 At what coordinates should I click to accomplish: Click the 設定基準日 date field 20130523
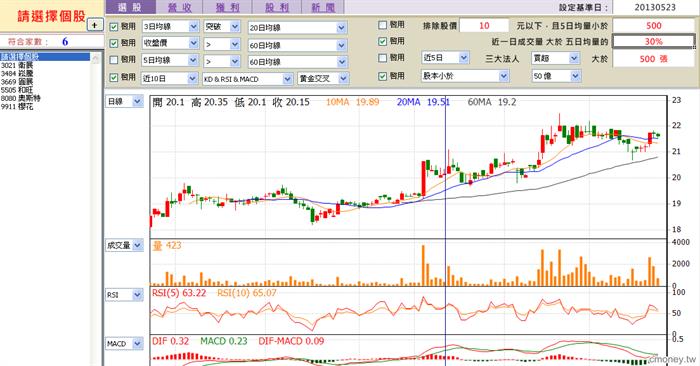tap(655, 7)
